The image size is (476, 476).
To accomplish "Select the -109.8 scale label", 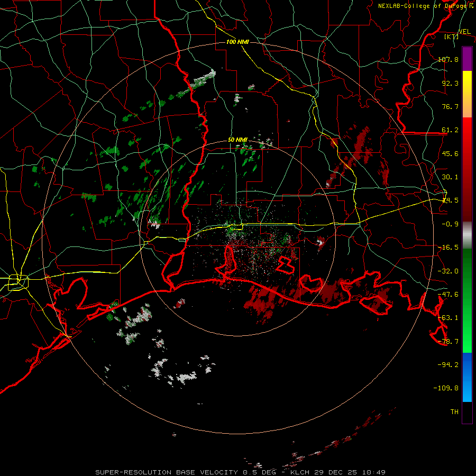I will point(446,388).
